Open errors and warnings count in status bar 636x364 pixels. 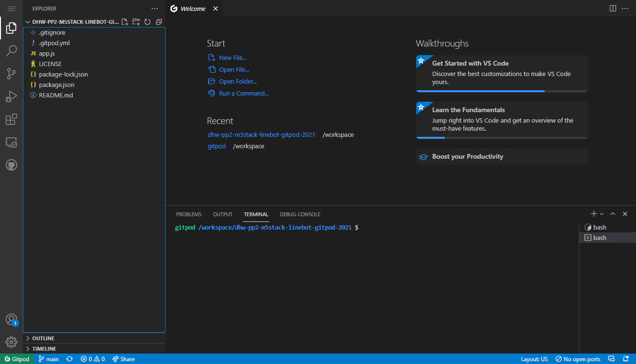click(x=93, y=359)
